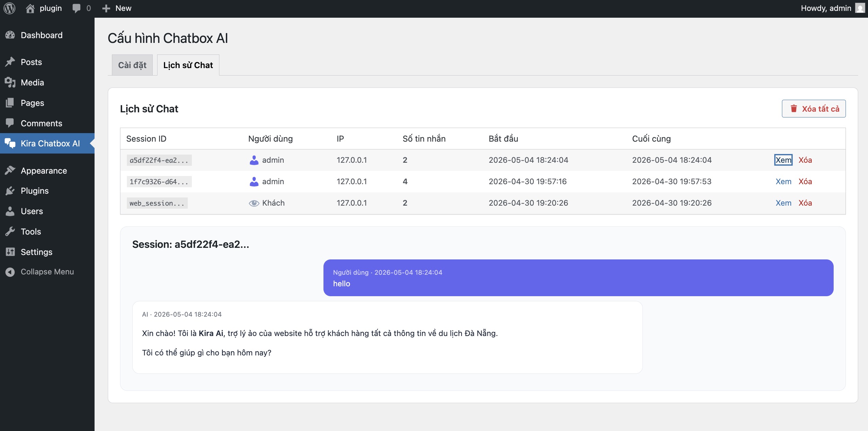
Task: Click the New link in admin bar
Action: (117, 8)
